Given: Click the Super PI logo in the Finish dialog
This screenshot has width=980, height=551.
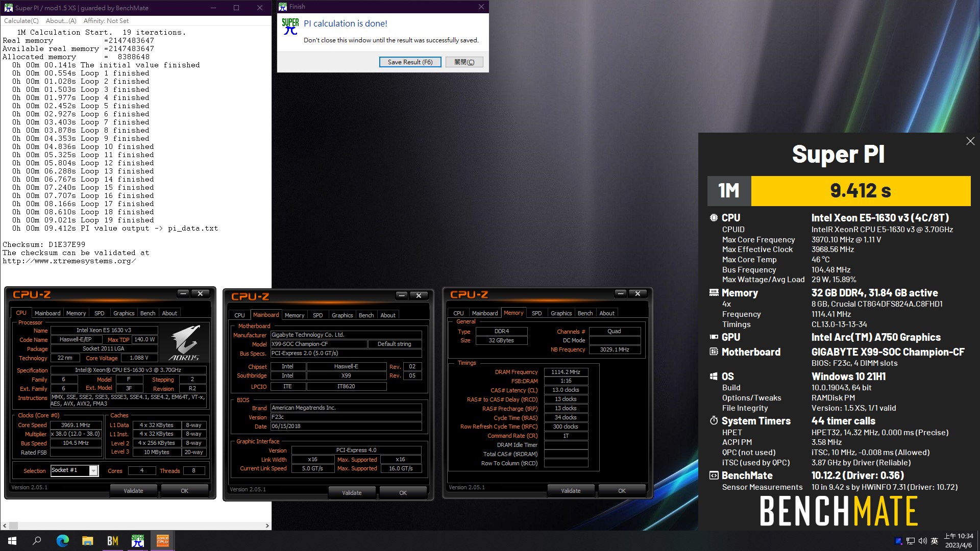Looking at the screenshot, I should click(x=290, y=27).
